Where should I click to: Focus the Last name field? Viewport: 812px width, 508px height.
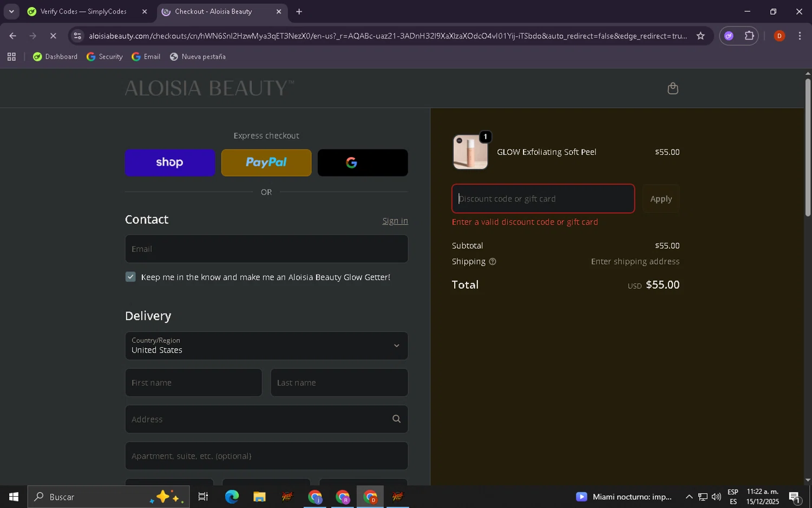coord(339,382)
